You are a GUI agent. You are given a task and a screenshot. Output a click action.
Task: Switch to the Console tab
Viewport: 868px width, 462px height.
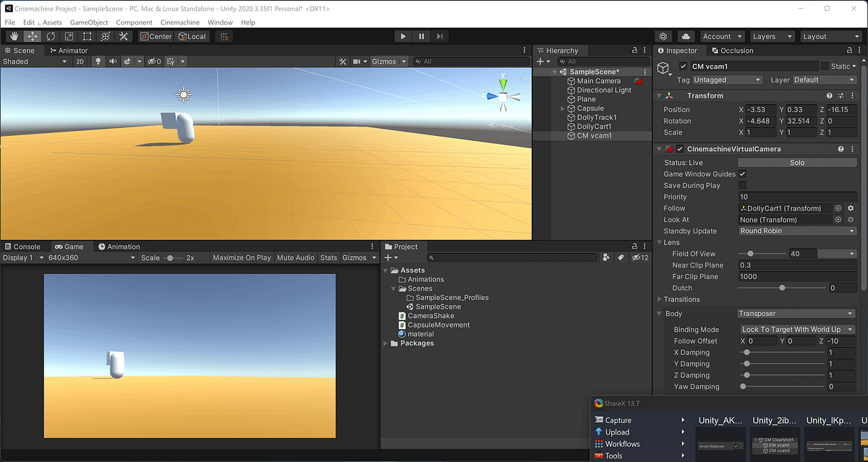coord(25,246)
